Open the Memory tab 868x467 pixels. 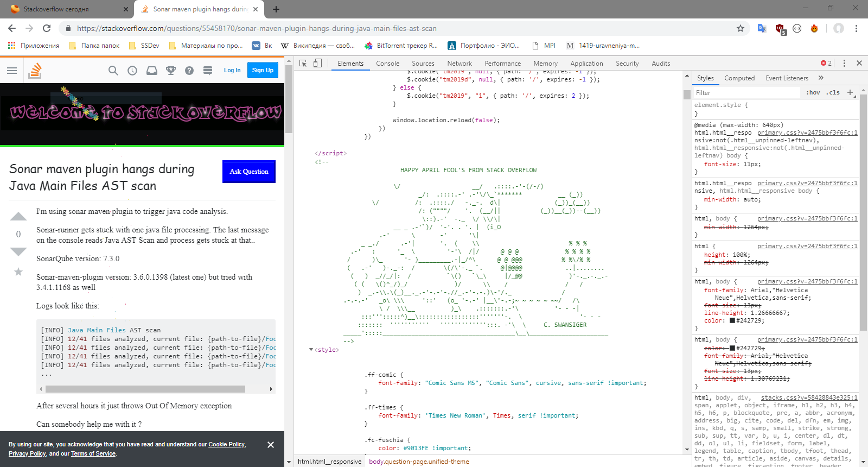coord(545,64)
